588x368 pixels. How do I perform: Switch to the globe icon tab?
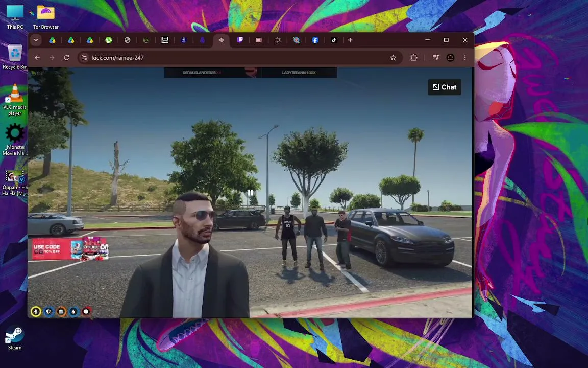click(x=127, y=40)
